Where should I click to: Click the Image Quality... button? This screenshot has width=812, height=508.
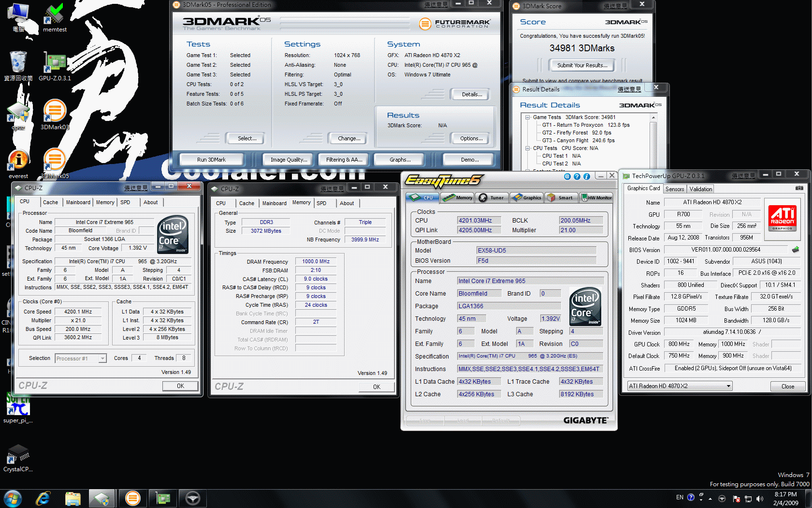click(289, 160)
